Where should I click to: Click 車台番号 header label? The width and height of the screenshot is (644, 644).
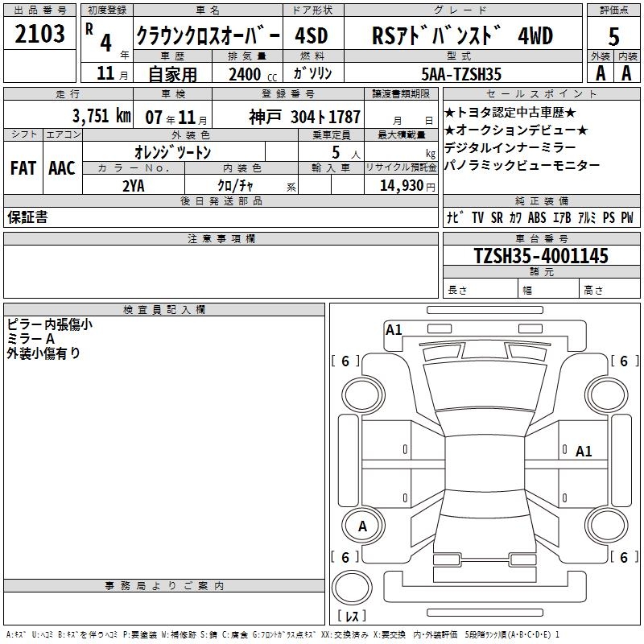[541, 238]
